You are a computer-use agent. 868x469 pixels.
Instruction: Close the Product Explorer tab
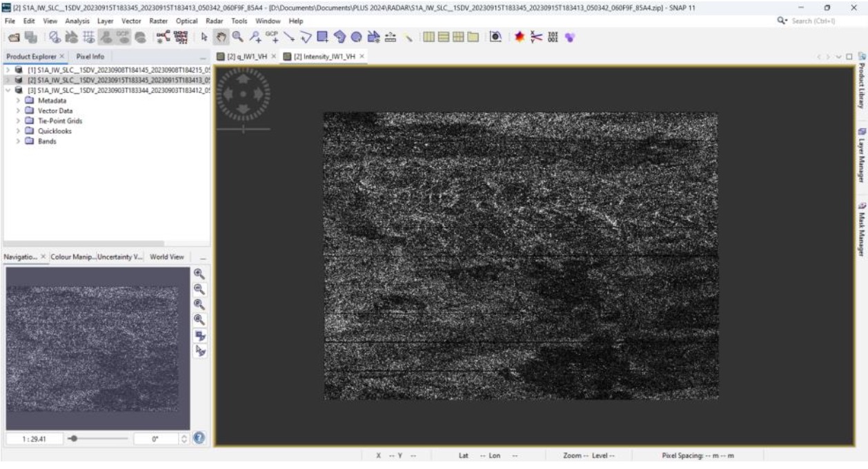(61, 57)
